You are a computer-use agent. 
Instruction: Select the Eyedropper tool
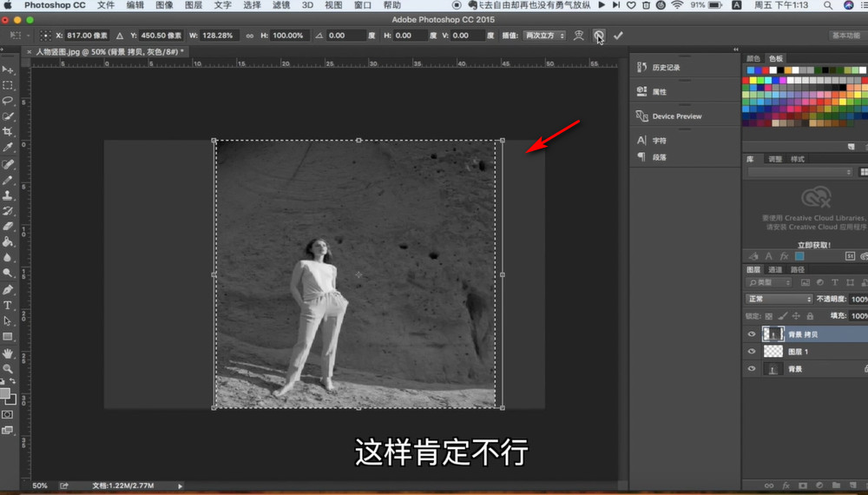click(x=8, y=148)
